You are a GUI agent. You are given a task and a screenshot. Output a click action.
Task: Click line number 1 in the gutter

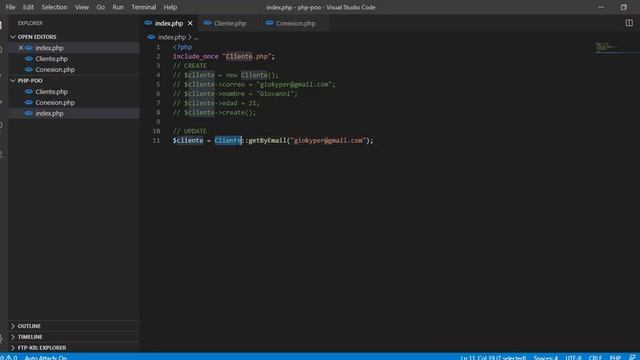pos(158,47)
